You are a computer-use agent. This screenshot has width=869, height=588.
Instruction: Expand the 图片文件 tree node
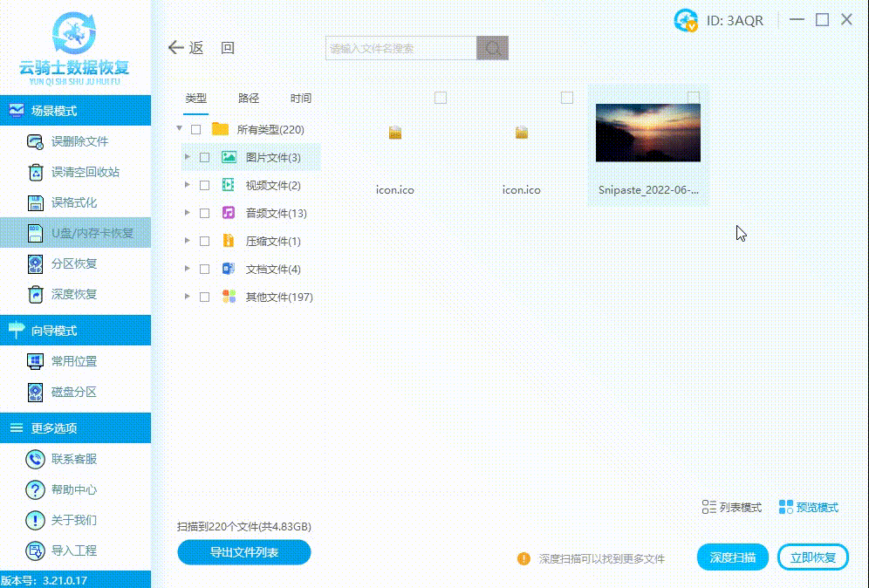(x=188, y=157)
